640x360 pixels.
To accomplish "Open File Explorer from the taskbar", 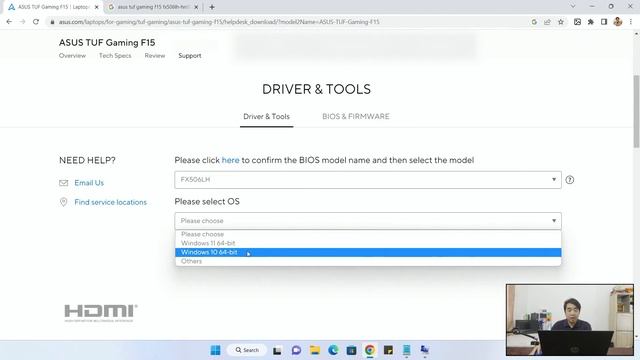I will 315,350.
